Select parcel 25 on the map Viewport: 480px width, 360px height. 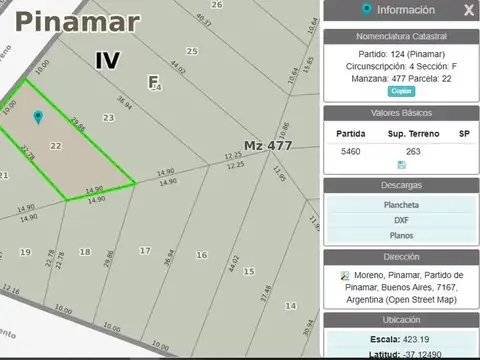(x=192, y=51)
